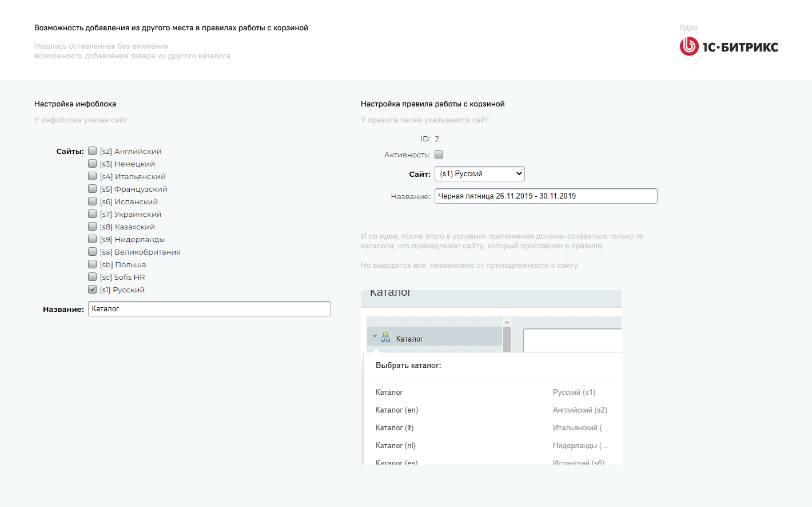Screen dimensions: 812x507
Task: Enable the Английский [s2] site checkbox
Action: 93,151
